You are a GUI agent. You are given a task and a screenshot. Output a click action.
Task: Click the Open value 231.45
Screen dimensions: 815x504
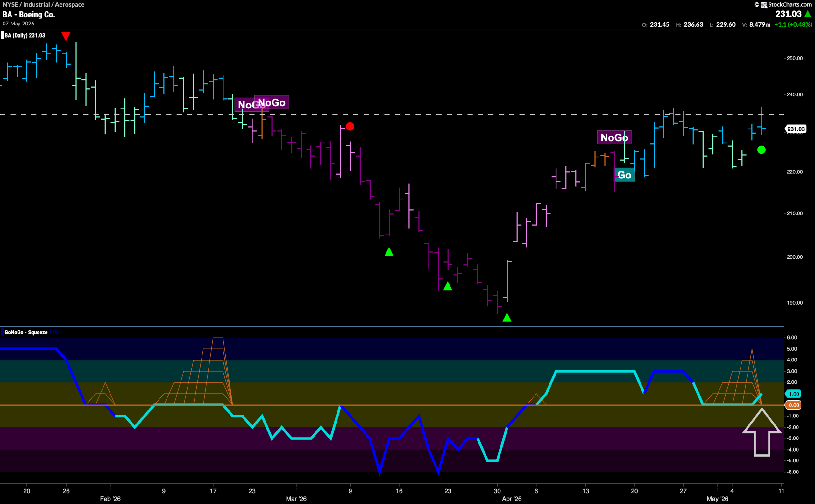click(x=659, y=25)
